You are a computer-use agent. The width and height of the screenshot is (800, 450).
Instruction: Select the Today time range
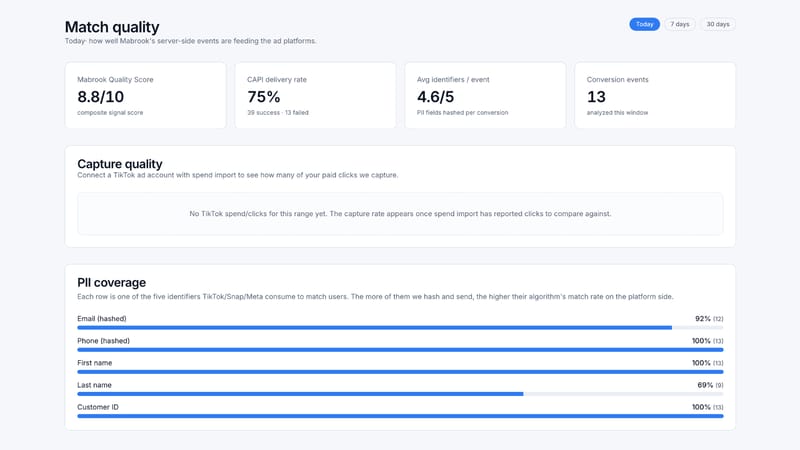point(644,24)
